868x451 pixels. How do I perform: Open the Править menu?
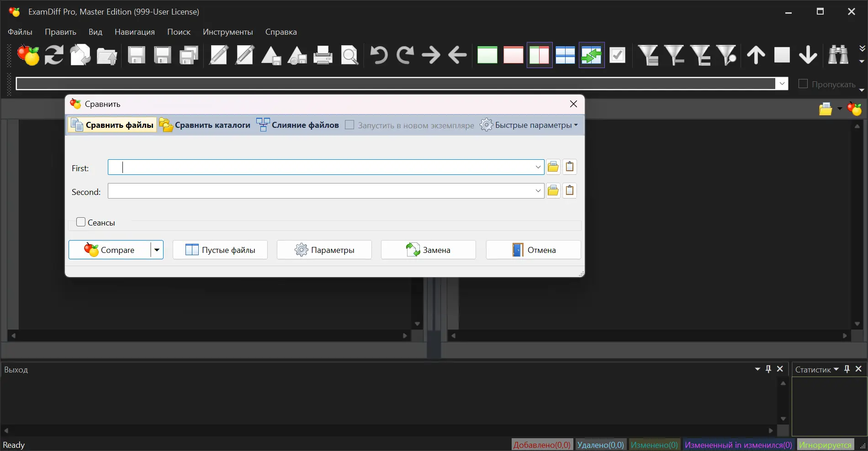(60, 32)
